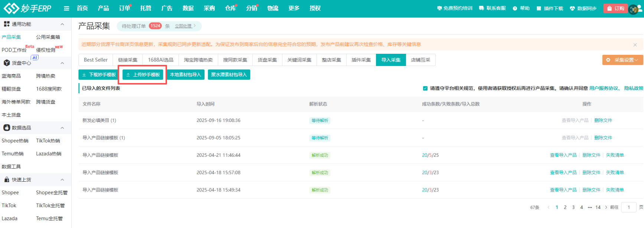Close the orange notice banner
Screen dimensions: 644x228
click(x=635, y=45)
